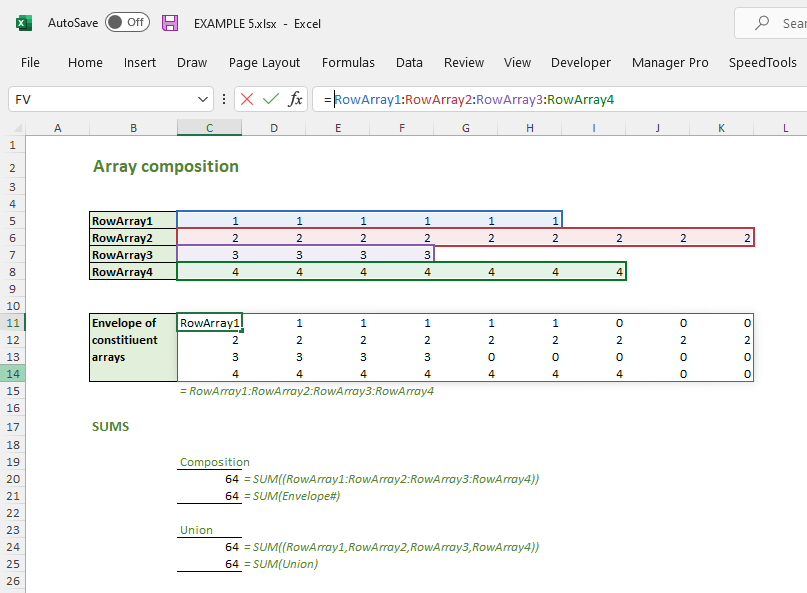This screenshot has height=593, width=807.
Task: Click the 'Envelope of' label cell
Action: tap(133, 323)
